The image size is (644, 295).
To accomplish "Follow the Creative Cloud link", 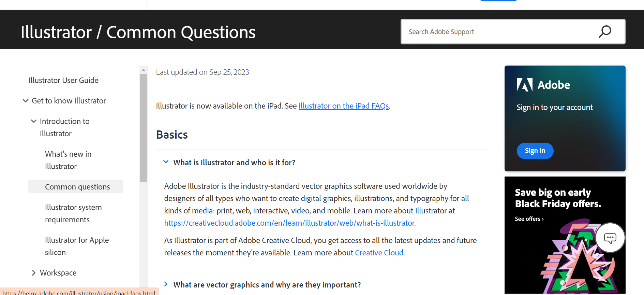I will [x=379, y=253].
